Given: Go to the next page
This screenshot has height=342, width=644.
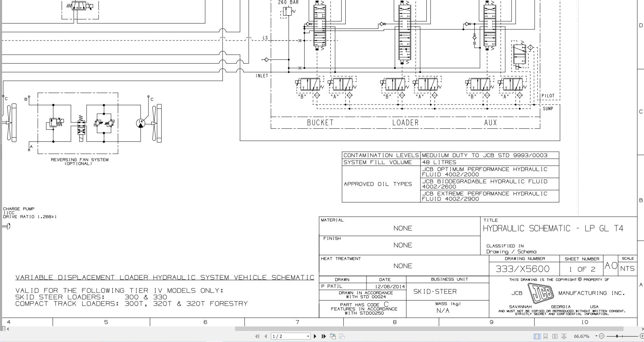Looking at the screenshot, I should click(315, 336).
